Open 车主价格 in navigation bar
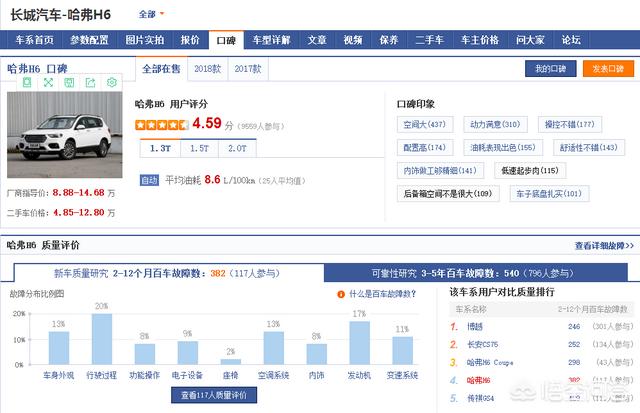Screen dimensions: 640x413 (480, 40)
